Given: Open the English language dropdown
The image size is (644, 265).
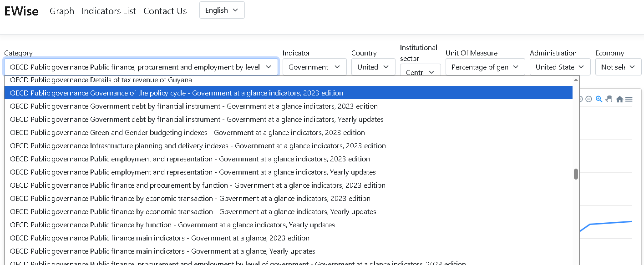Looking at the screenshot, I should click(222, 10).
